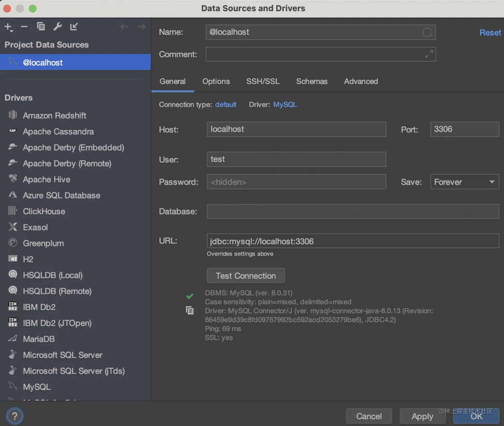Image resolution: width=504 pixels, height=426 pixels.
Task: Open the SSH/SSL tab
Action: pos(263,82)
